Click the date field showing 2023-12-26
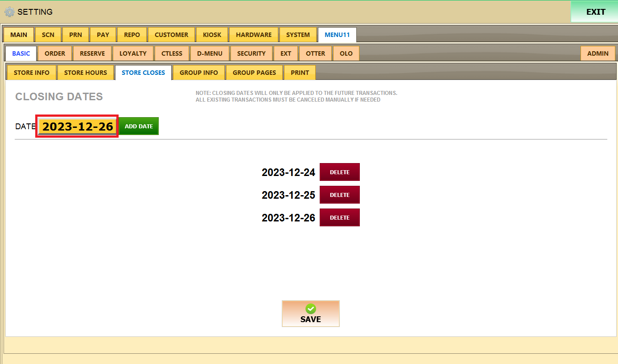Viewport: 618px width, 364px height. (x=78, y=126)
